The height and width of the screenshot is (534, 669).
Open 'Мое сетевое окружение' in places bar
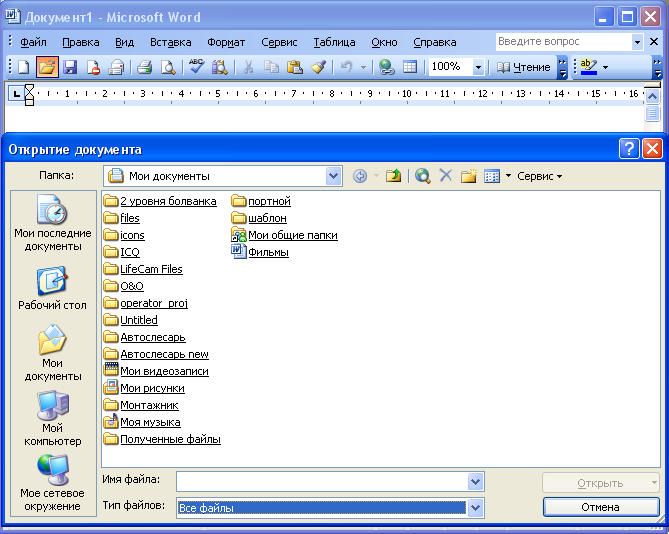pos(52,483)
